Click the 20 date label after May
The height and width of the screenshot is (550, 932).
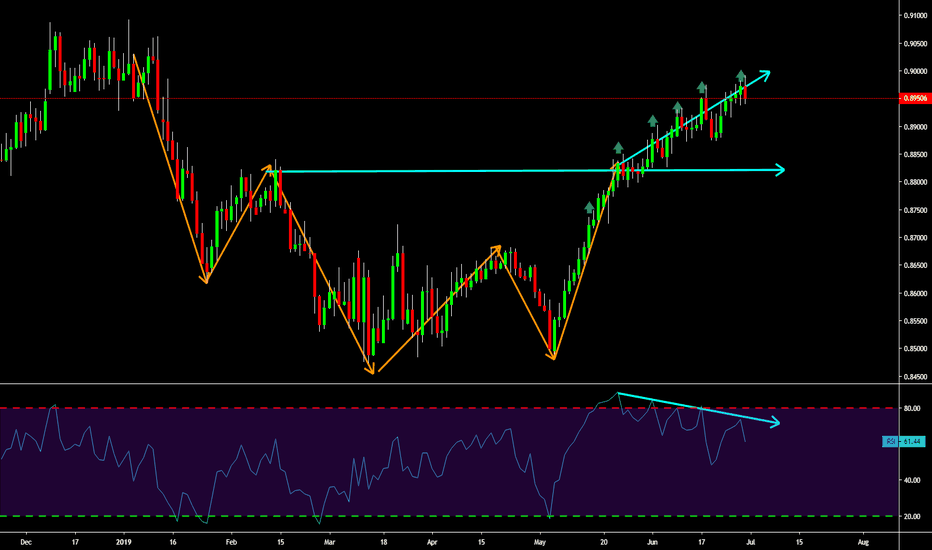[604, 542]
